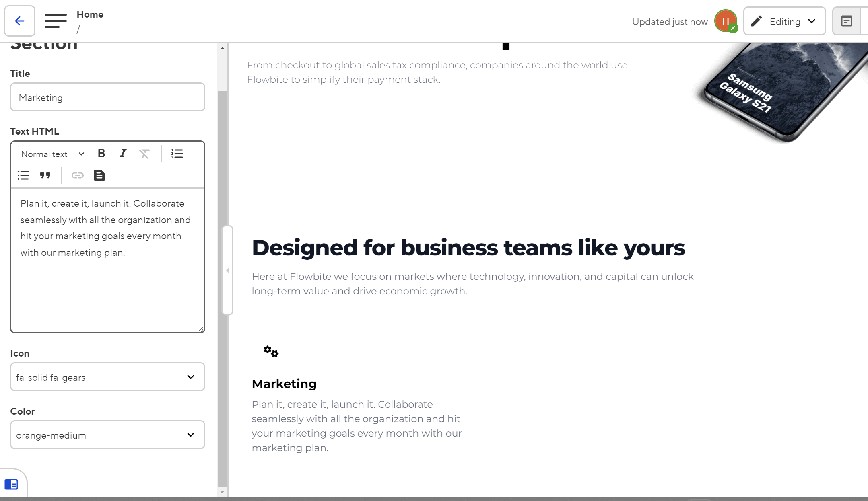868x501 pixels.
Task: Click the blockquote icon
Action: pyautogui.click(x=45, y=175)
